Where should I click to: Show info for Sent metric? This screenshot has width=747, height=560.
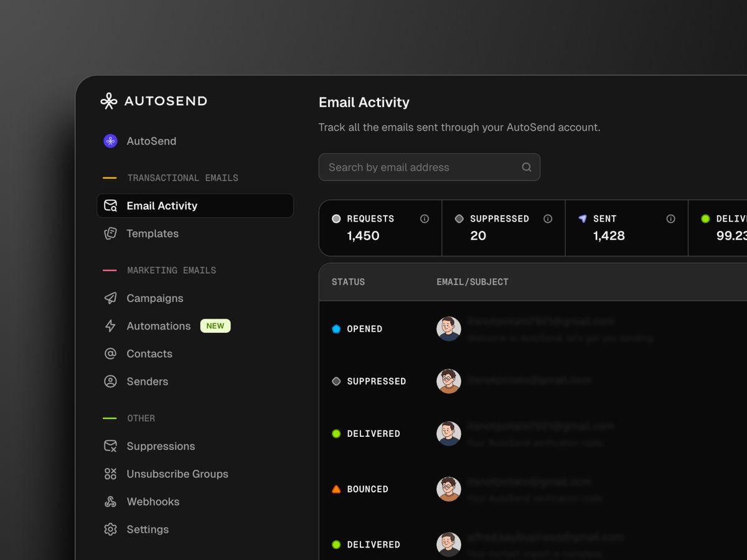(x=670, y=219)
